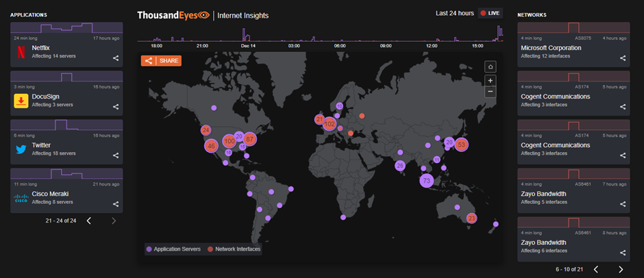
Task: Click the 'Last 24 hours' label
Action: [455, 13]
